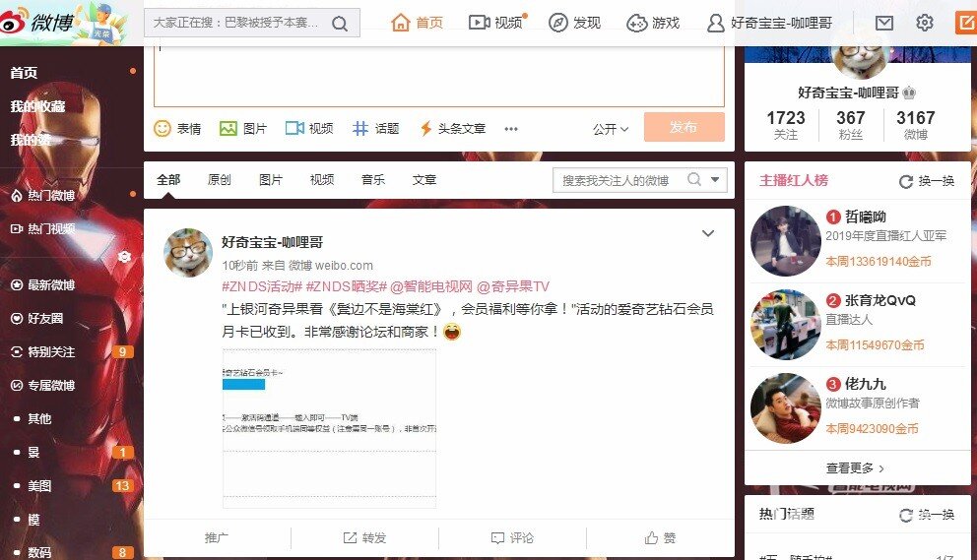Refresh 热门话题 with 换一换
This screenshot has width=977, height=560.
point(927,515)
